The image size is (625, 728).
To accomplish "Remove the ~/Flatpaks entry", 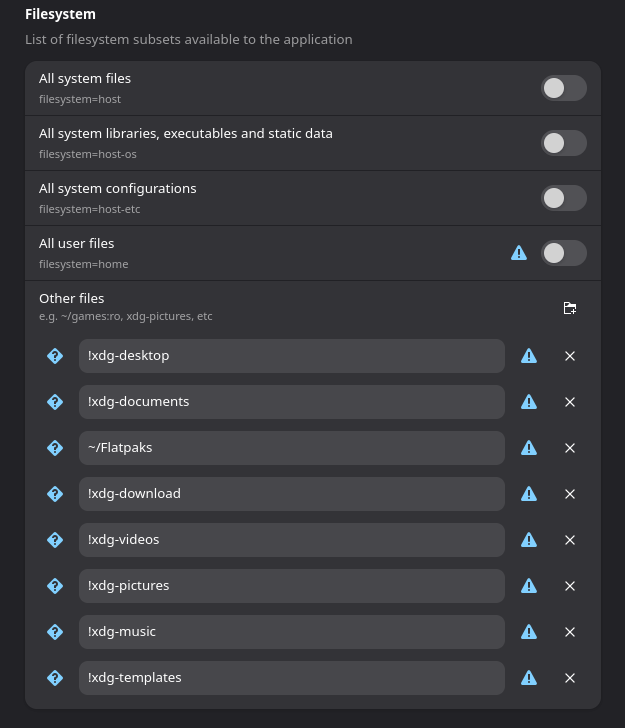I will [570, 448].
